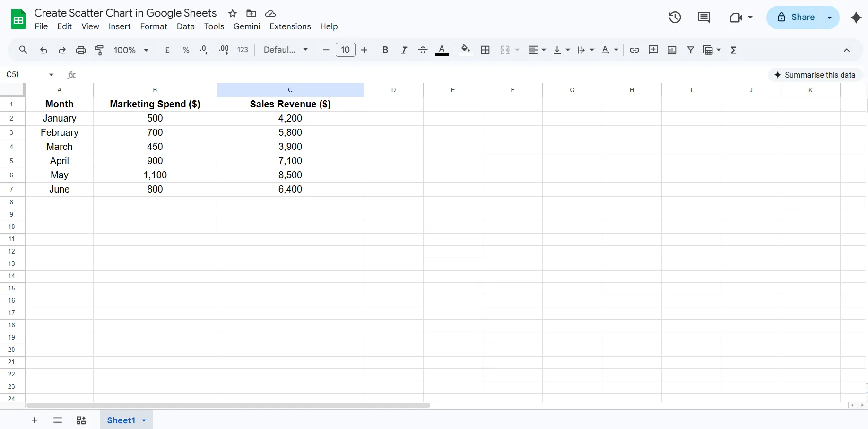Insert a link

click(x=634, y=50)
